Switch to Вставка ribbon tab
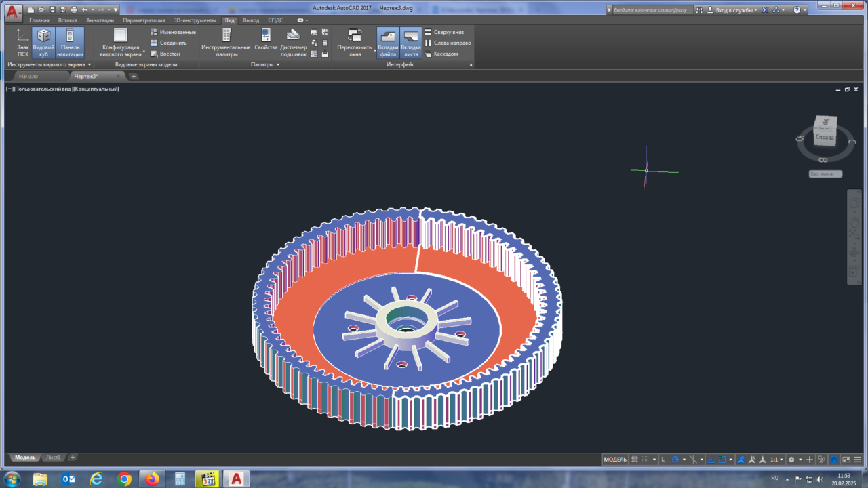The image size is (868, 488). click(x=68, y=20)
